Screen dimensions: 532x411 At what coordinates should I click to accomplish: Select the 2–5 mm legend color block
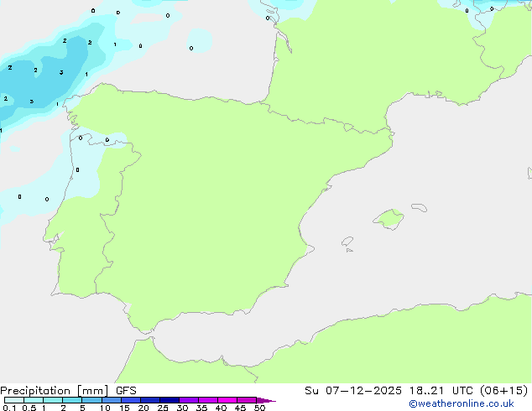[x=72, y=400]
